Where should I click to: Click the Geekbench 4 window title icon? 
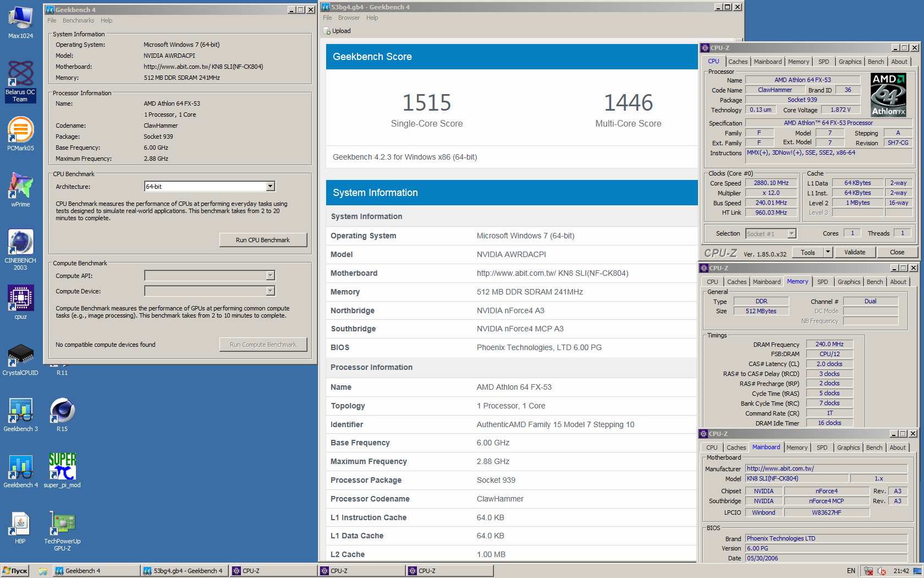(50, 9)
